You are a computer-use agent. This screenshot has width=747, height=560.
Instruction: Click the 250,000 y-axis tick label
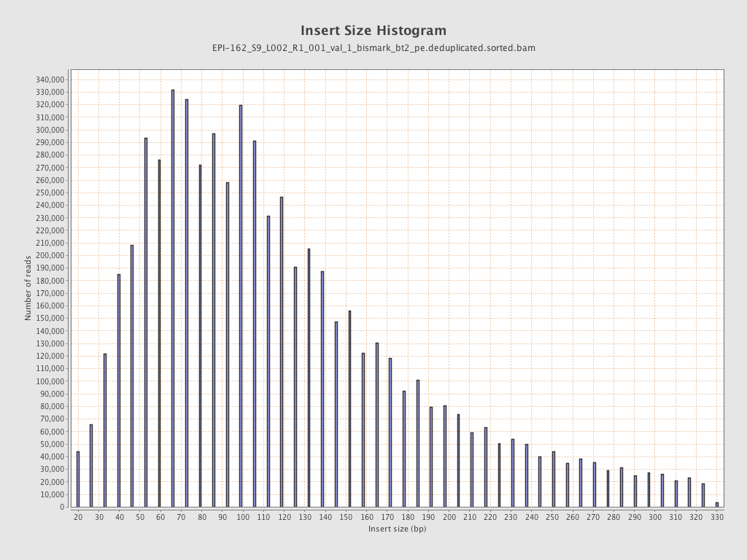49,192
